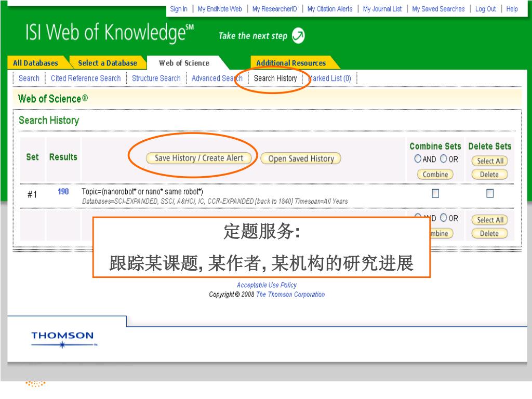Image resolution: width=532 pixels, height=399 pixels.
Task: Open Structure Search
Action: click(x=156, y=78)
